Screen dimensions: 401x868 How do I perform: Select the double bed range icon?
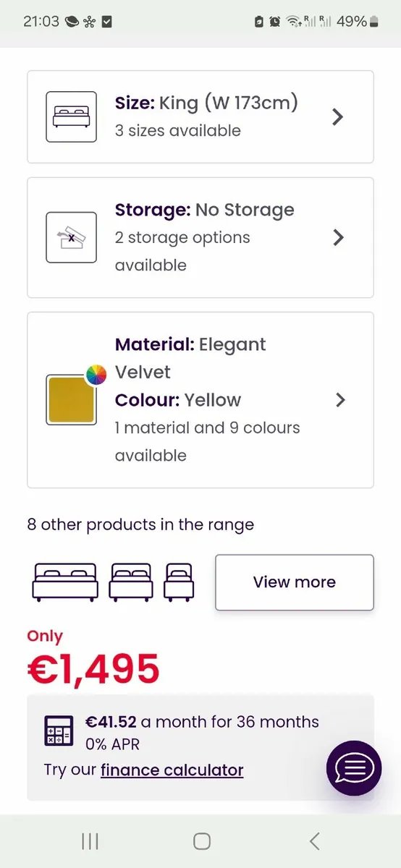[x=64, y=582]
